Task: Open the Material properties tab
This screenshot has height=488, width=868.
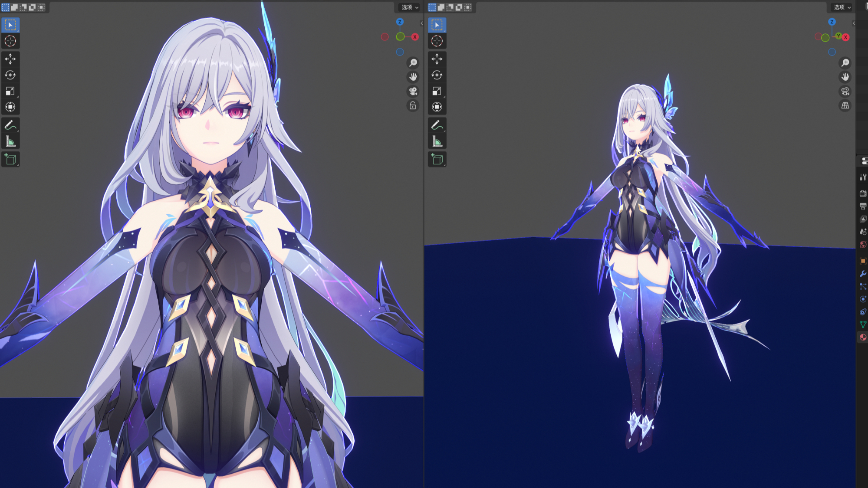Action: 863,337
